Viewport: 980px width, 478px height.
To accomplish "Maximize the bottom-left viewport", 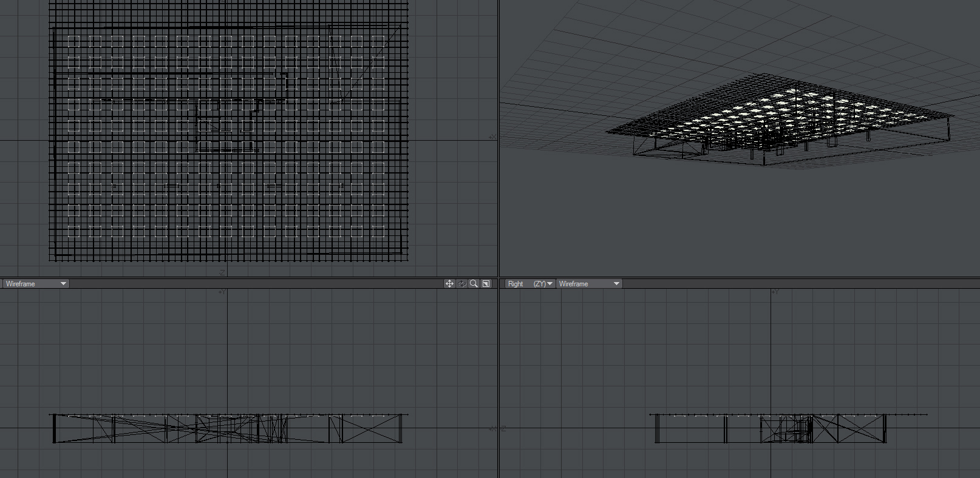I will pos(486,284).
